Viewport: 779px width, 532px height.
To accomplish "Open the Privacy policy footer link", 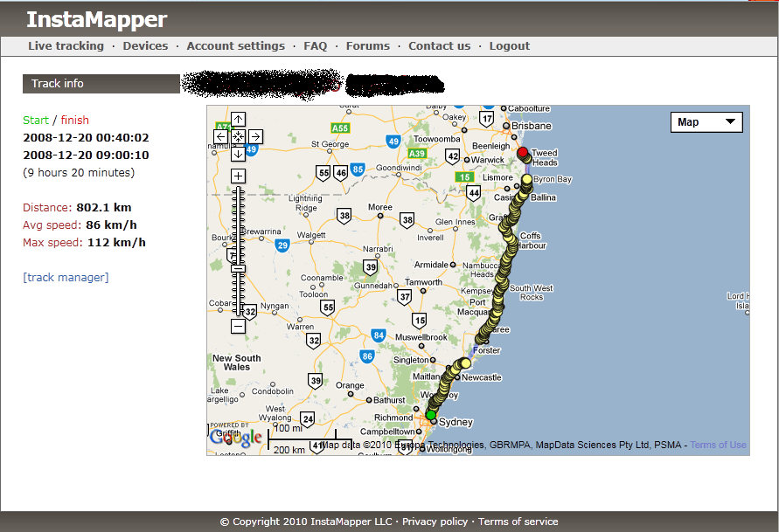I will (x=435, y=522).
